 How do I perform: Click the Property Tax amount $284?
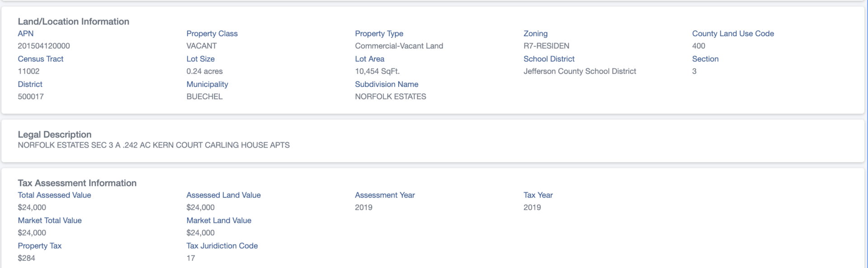26,258
